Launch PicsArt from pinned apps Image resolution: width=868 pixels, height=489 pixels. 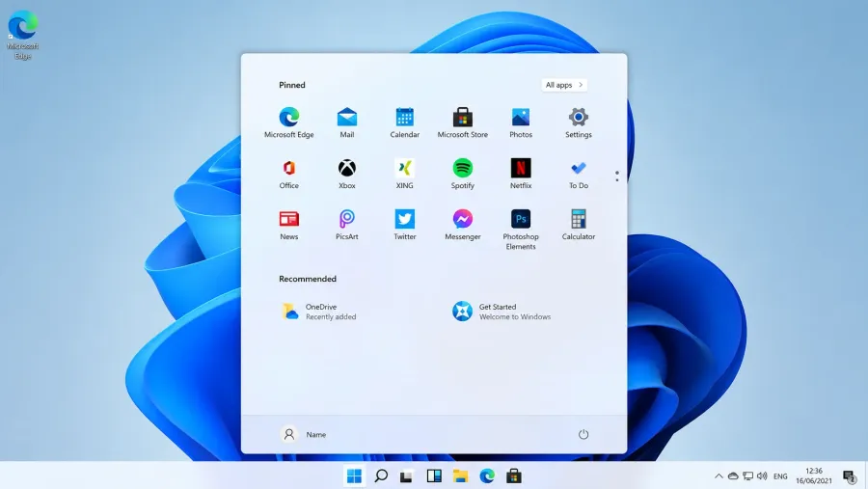click(x=347, y=225)
